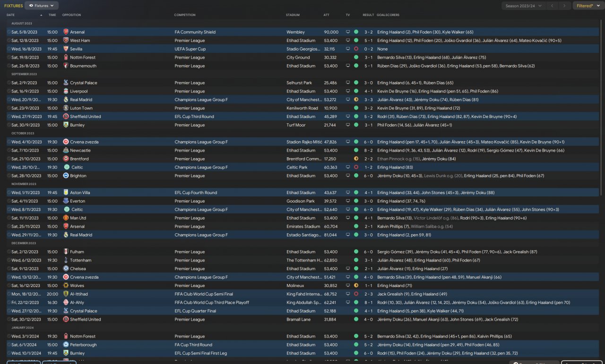Toggle the check mark beside Wed, 4/10/2023
The image size is (605, 364).
click(9, 142)
